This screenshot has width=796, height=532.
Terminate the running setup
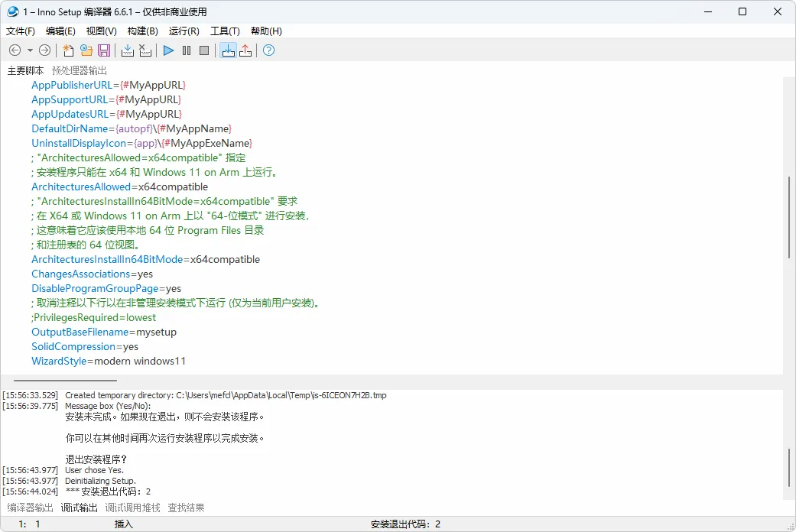[203, 50]
